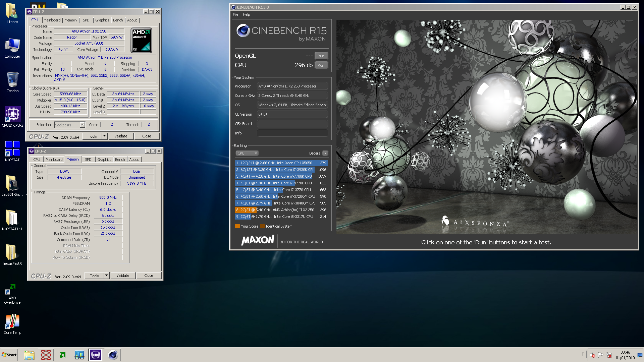This screenshot has width=644, height=362.
Task: Click brown Identical System legend swatch
Action: click(262, 226)
